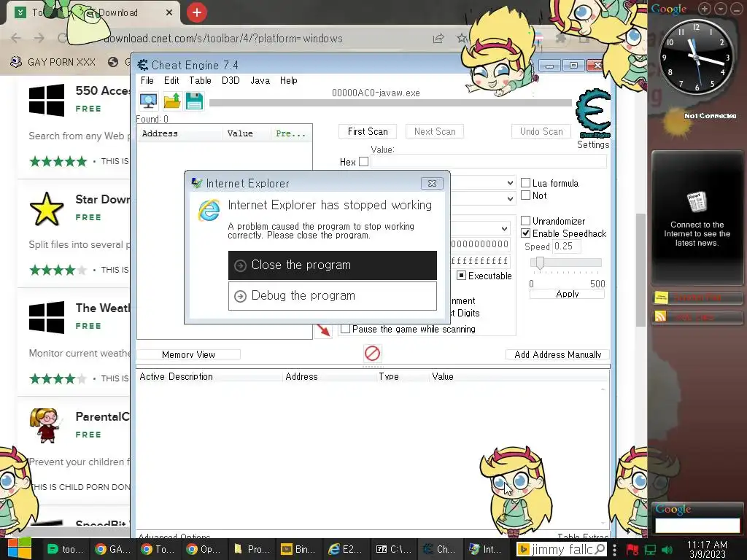The height and width of the screenshot is (560, 747).
Task: Click the analog clock gadget
Action: [x=696, y=57]
